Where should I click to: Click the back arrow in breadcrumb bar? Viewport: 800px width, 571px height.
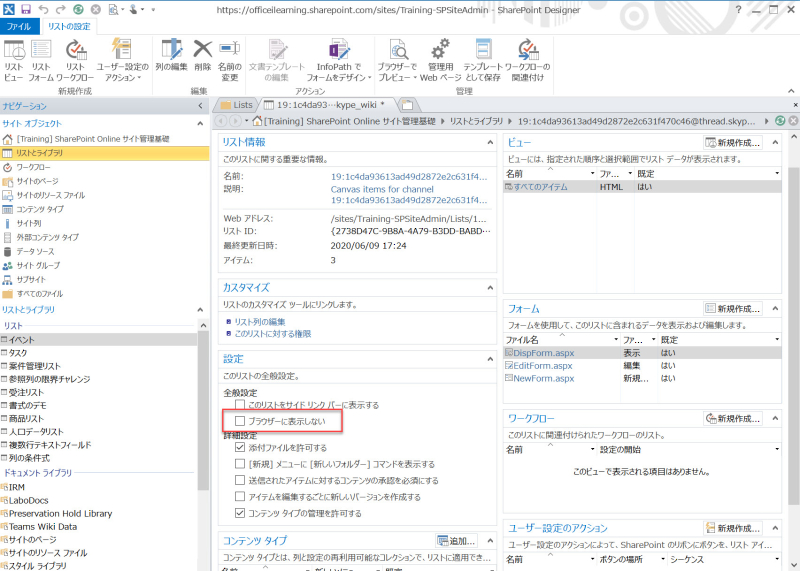tap(221, 121)
